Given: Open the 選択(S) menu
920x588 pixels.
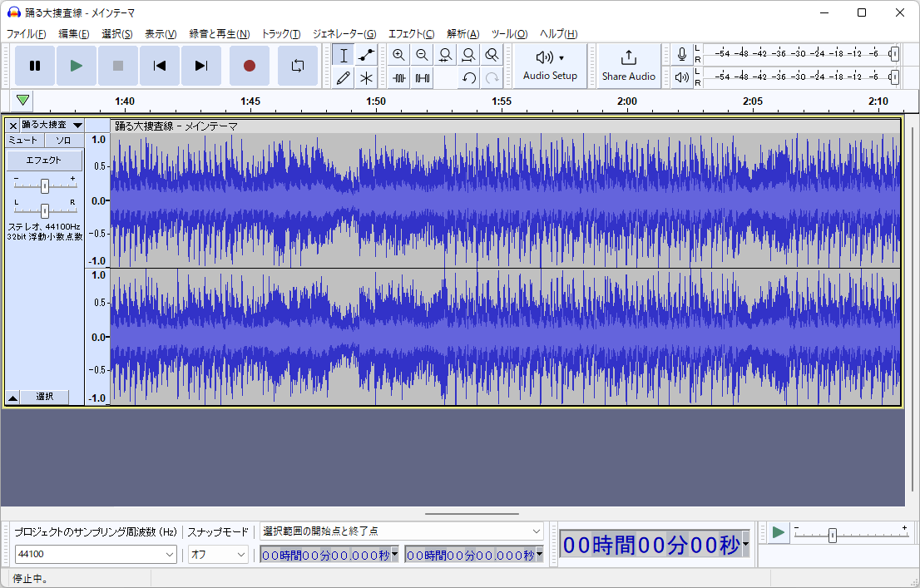Looking at the screenshot, I should pyautogui.click(x=117, y=34).
